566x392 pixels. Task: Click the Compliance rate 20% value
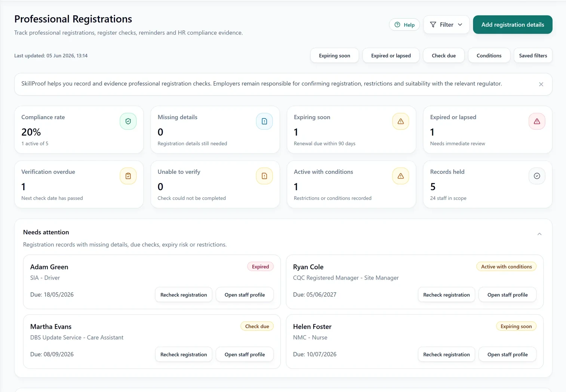[x=31, y=132]
